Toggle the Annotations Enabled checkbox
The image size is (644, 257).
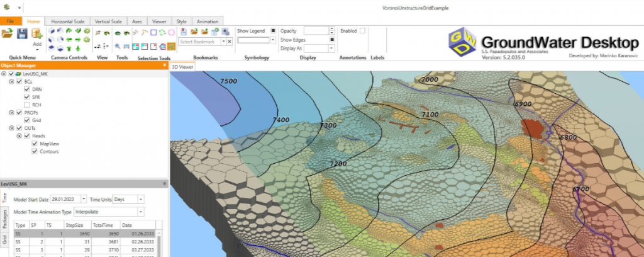point(362,30)
